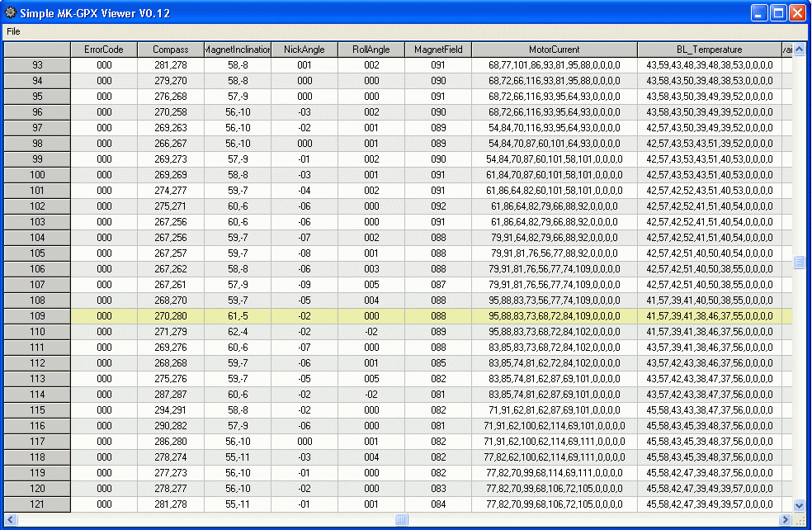
Task: Click RollAngle cell -02 in row 110
Action: pyautogui.click(x=371, y=332)
